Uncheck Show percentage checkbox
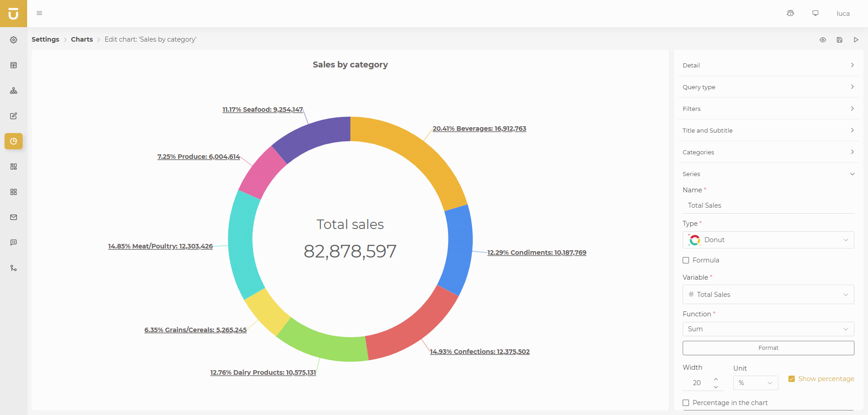 tap(792, 379)
